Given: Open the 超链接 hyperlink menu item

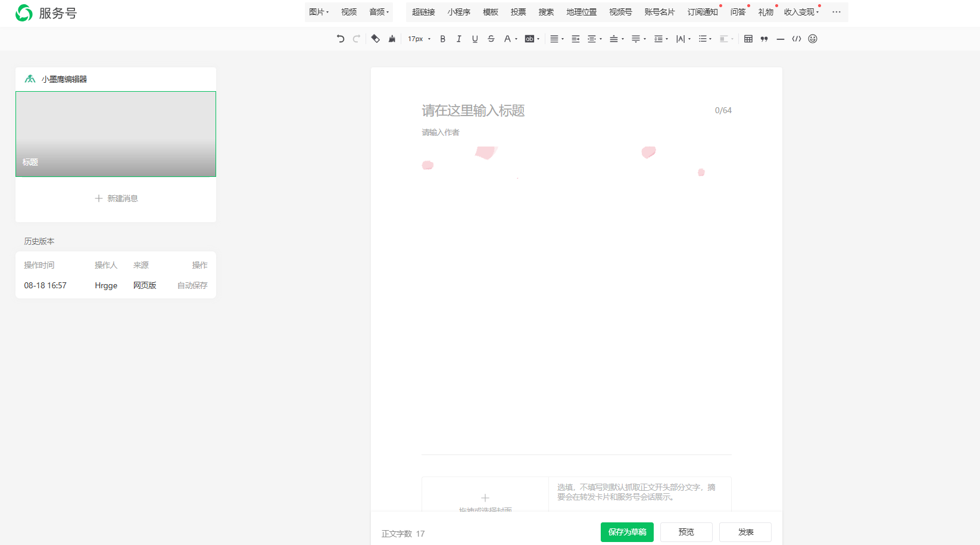Looking at the screenshot, I should 423,12.
